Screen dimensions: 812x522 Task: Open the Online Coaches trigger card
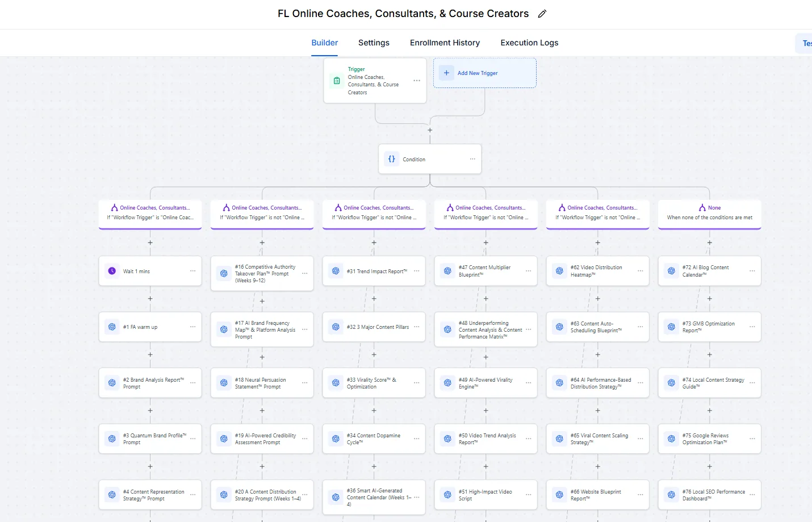click(375, 81)
